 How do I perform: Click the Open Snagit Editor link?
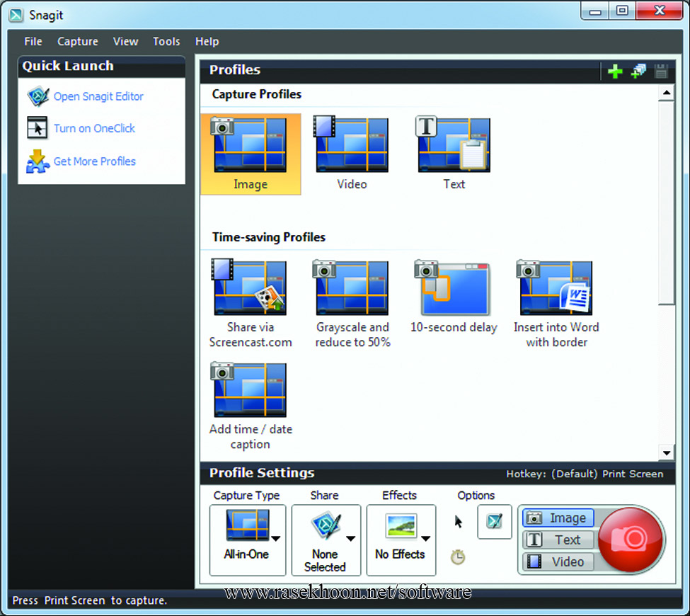[x=98, y=96]
